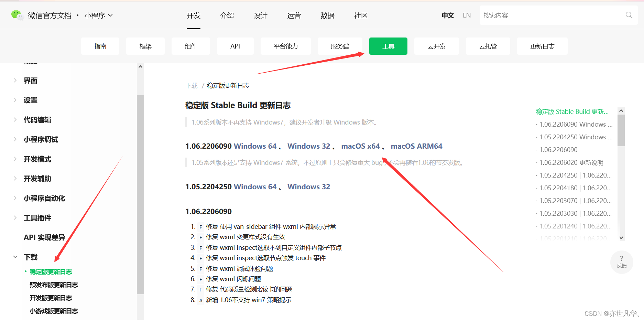The image size is (644, 320).
Task: Open 1.05.2204250 from the right outline
Action: pyautogui.click(x=574, y=137)
